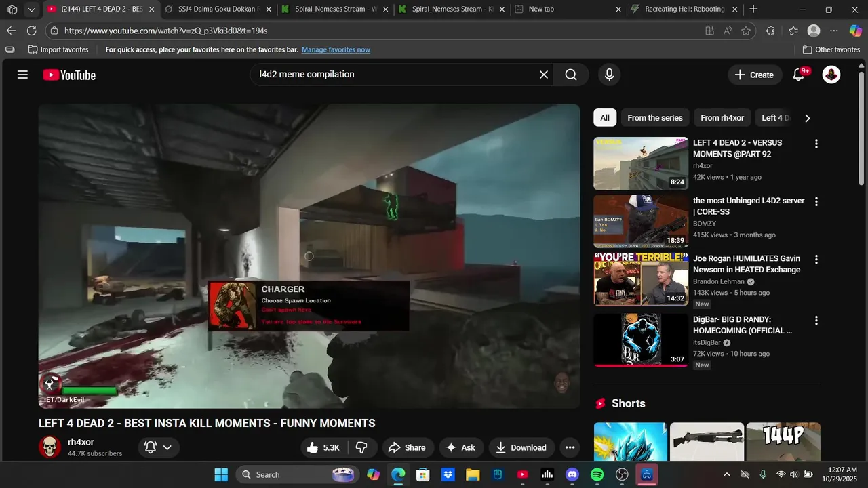Open options for the most Unhinged L4D2 server video
The width and height of the screenshot is (868, 488).
click(x=816, y=201)
